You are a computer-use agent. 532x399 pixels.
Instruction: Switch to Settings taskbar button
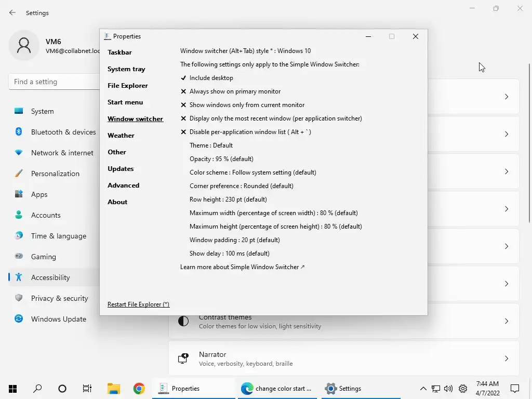[x=361, y=389]
